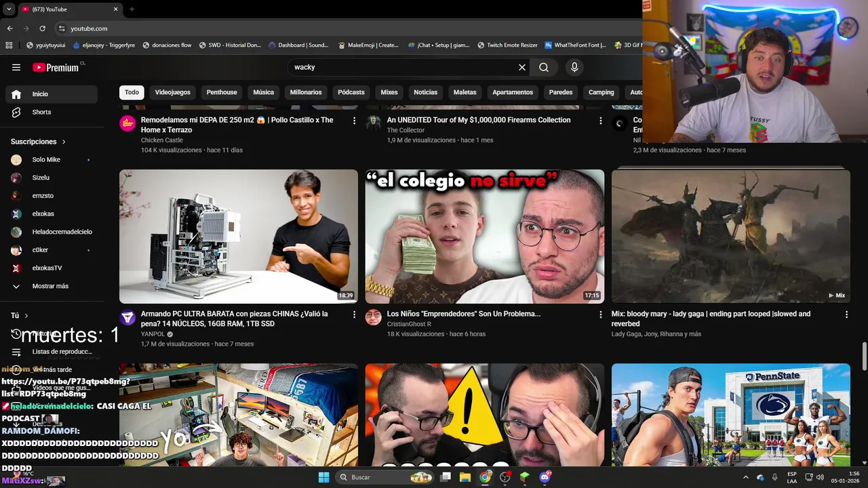Click the taskbar volume icon
868x488 pixels.
[x=821, y=477]
